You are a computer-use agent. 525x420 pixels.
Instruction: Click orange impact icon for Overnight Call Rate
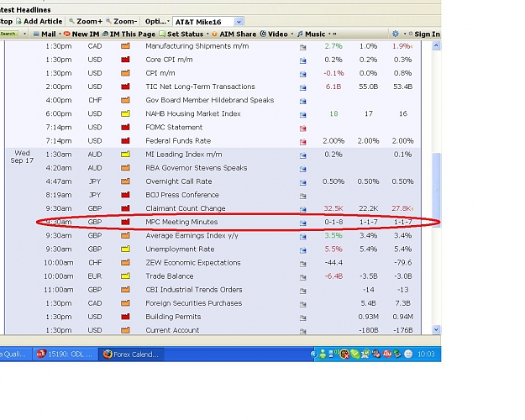(x=125, y=181)
